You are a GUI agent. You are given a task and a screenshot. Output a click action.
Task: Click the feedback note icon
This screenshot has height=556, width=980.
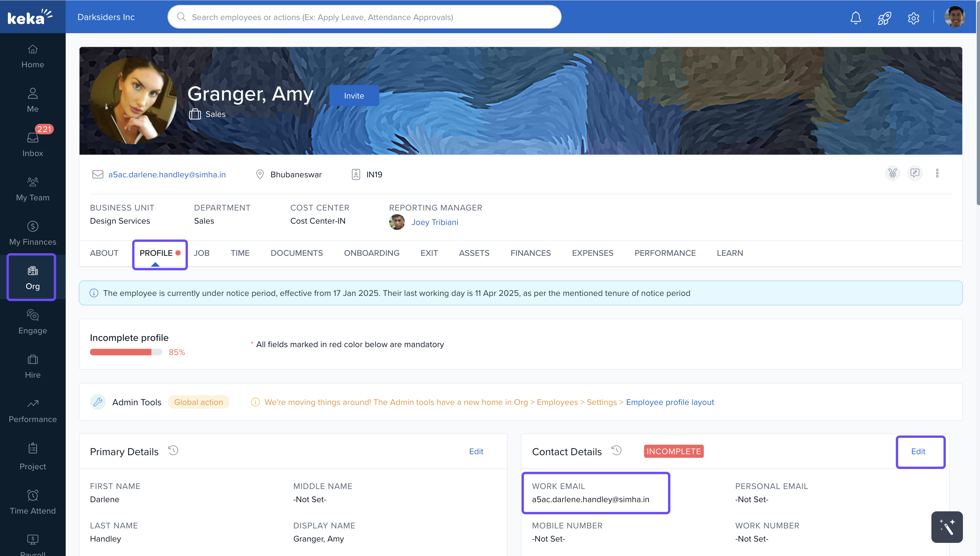pos(915,173)
